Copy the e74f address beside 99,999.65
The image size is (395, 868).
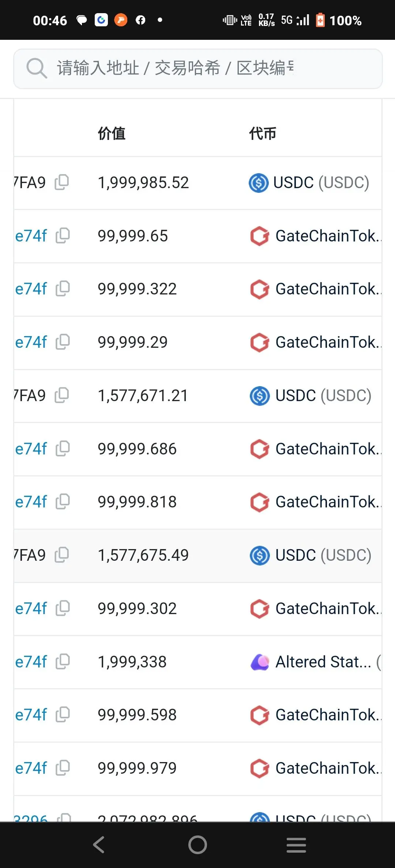63,235
